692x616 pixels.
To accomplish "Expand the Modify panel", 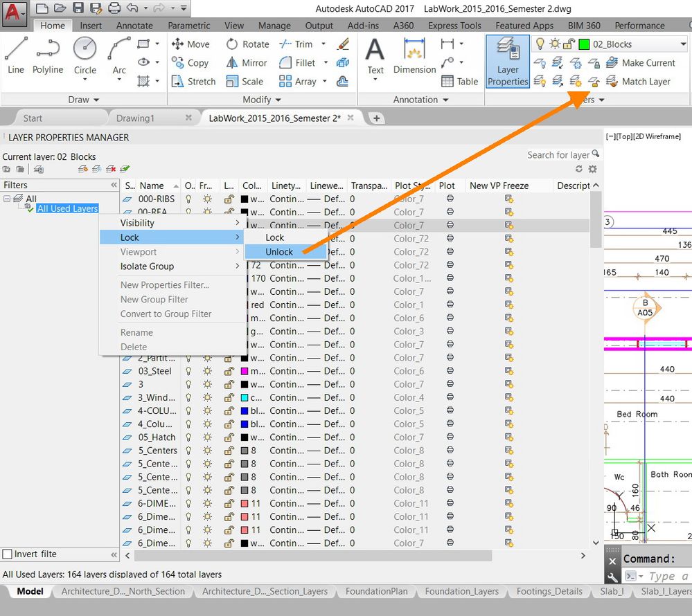I will pyautogui.click(x=262, y=100).
